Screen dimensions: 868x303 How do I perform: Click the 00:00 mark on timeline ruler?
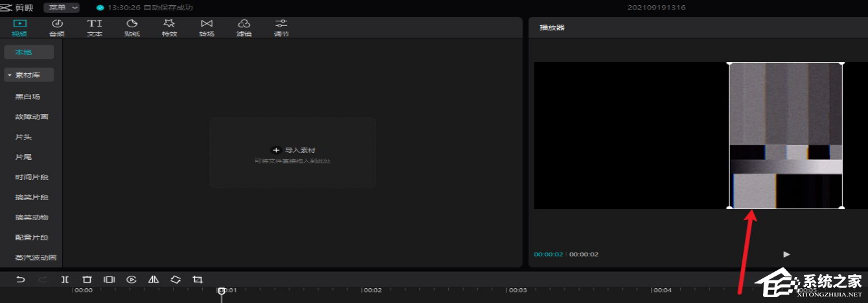pos(84,290)
